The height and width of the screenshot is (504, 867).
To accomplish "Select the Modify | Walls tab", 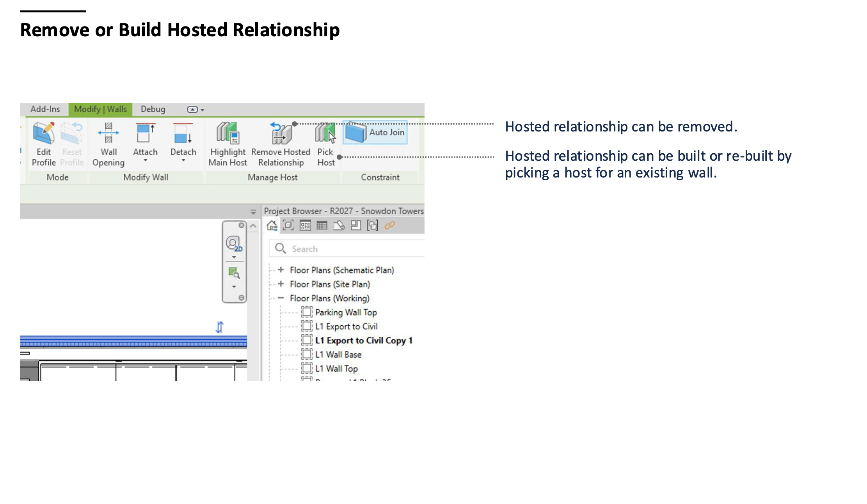I will (100, 109).
